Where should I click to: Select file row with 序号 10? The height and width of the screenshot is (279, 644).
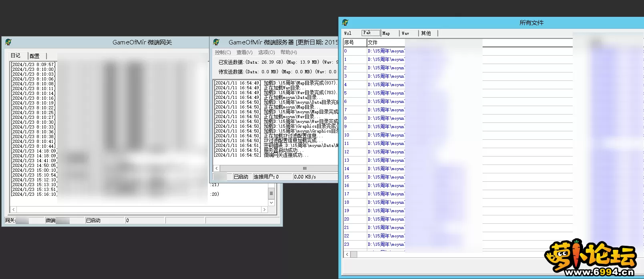(x=458, y=135)
